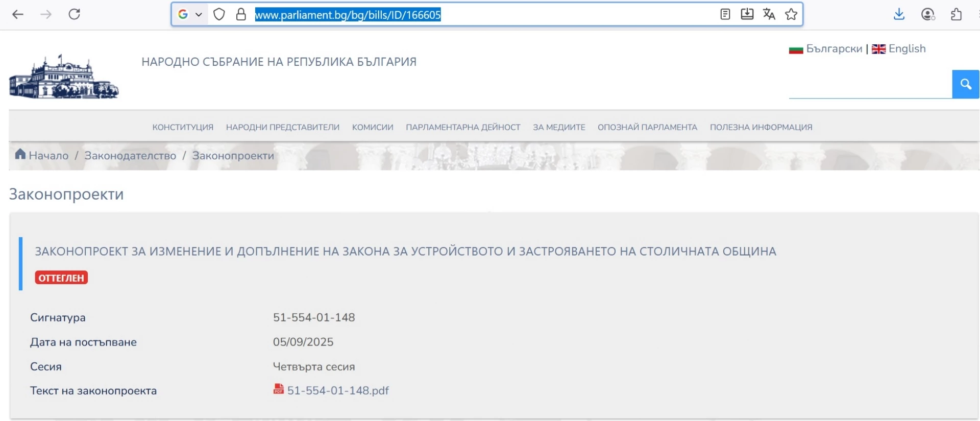This screenshot has width=980, height=421.
Task: Click the parliament building logo
Action: tap(64, 77)
